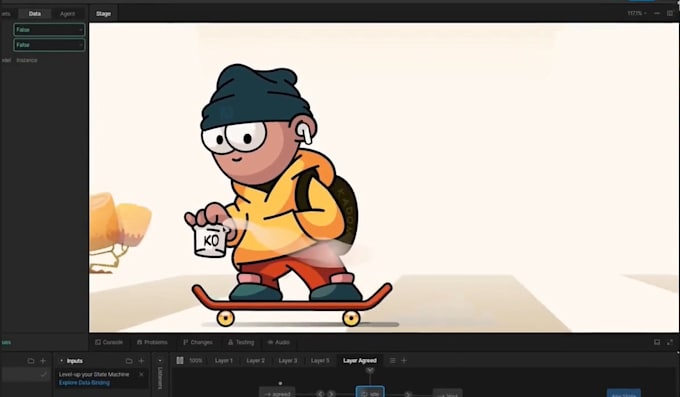Open the second False value dropdown

pyautogui.click(x=49, y=45)
